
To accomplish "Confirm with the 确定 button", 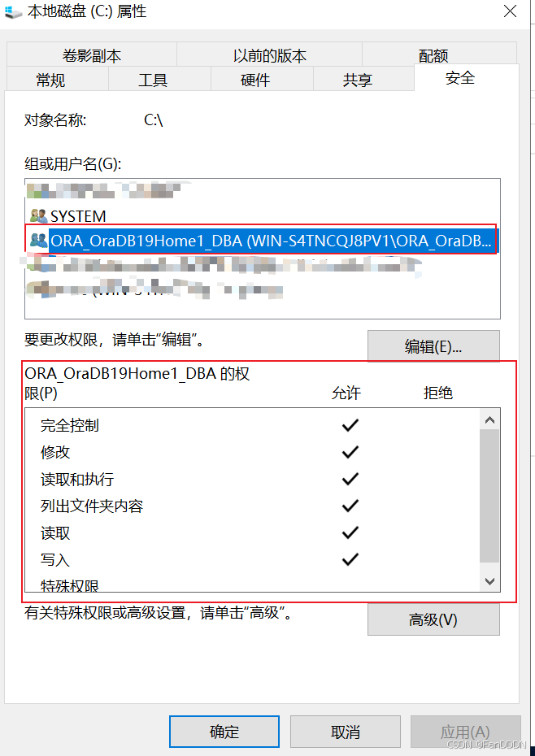I will coord(224,732).
